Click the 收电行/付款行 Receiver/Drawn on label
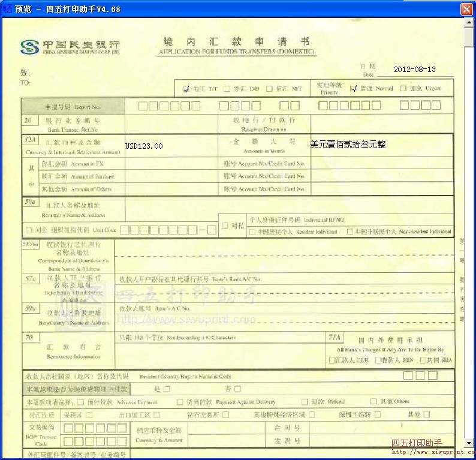Screen dimensions: 476x460 264,125
